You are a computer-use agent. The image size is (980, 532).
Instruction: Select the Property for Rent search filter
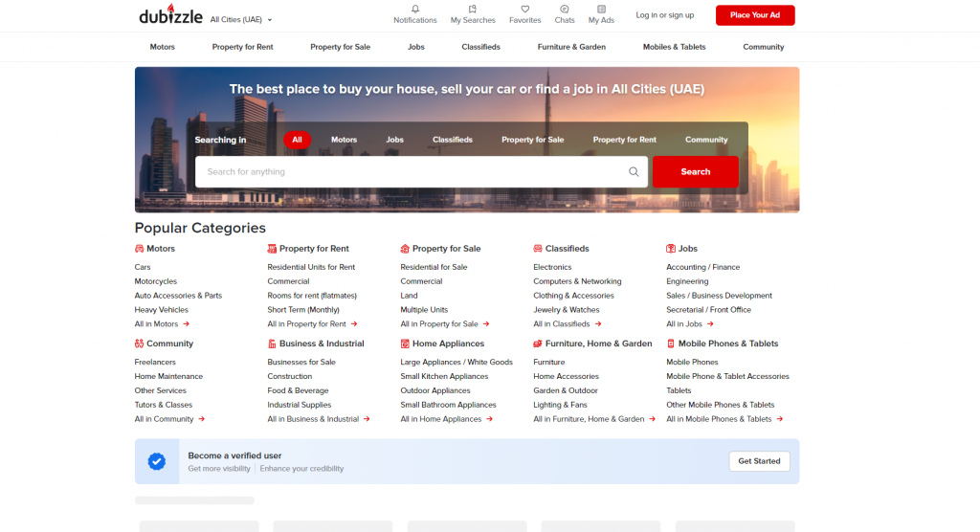pyautogui.click(x=624, y=140)
